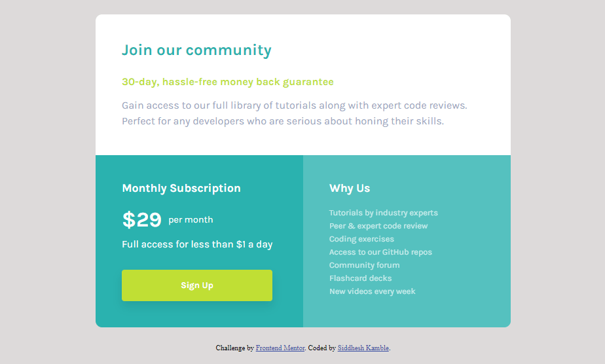The width and height of the screenshot is (605, 364).
Task: Open the Siddhesh Kamble link
Action: [x=363, y=348]
